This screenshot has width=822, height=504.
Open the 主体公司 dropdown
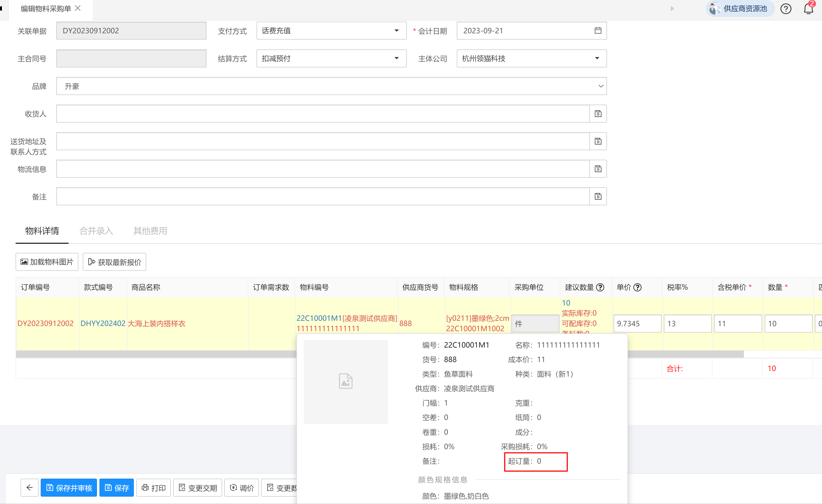pos(597,58)
